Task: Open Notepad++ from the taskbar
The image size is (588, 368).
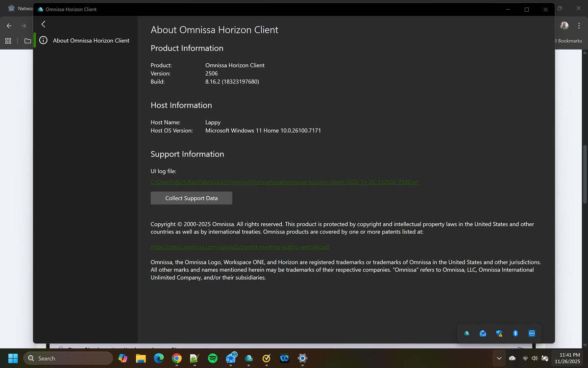Action: tap(195, 358)
